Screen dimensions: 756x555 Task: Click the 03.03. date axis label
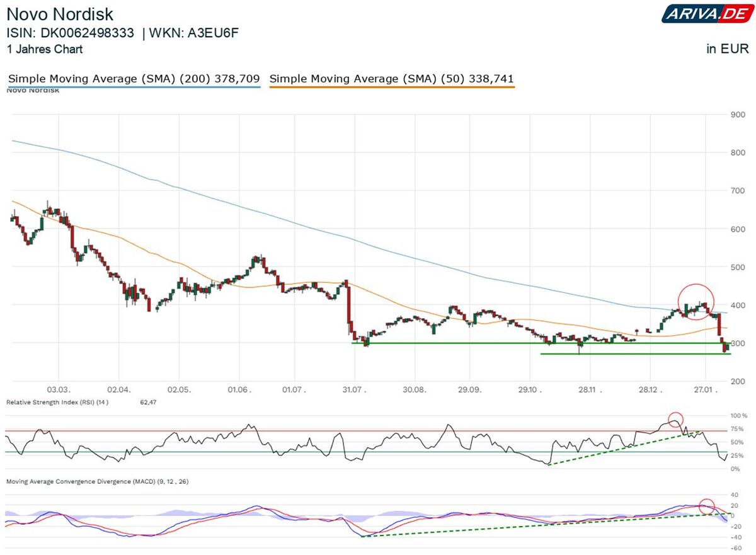point(58,391)
